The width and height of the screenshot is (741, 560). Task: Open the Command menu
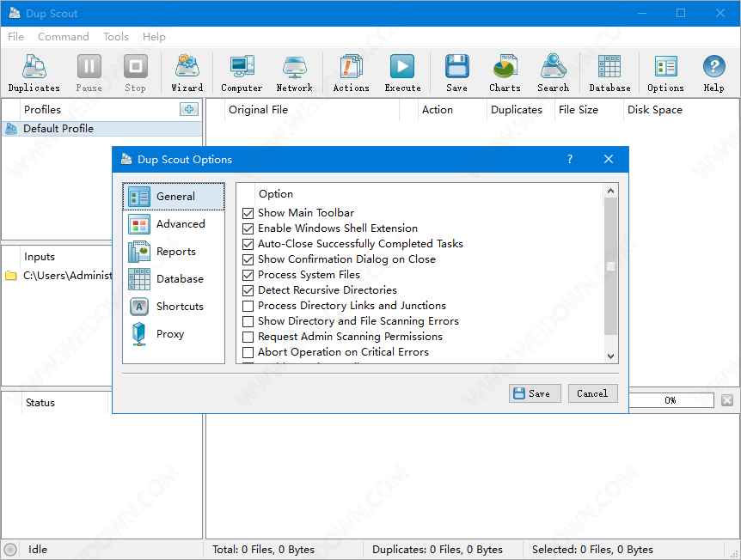point(63,37)
